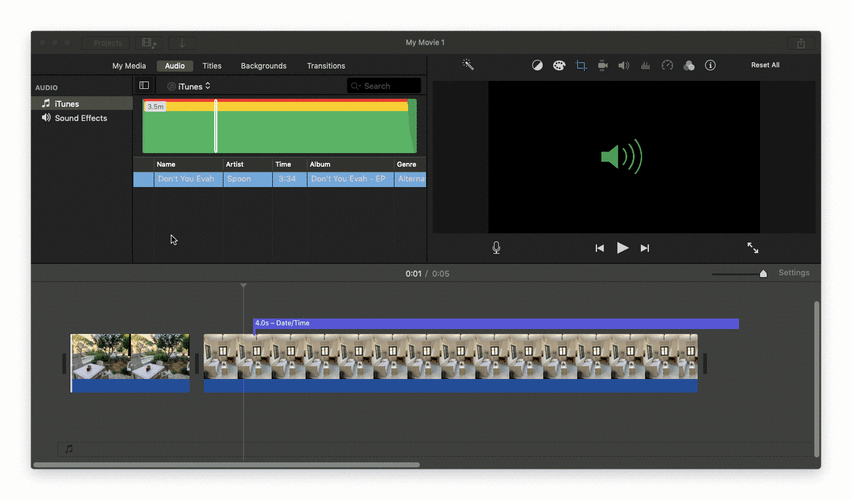Select the cropping tool
Viewport: 852px width, 500px height.
point(581,65)
